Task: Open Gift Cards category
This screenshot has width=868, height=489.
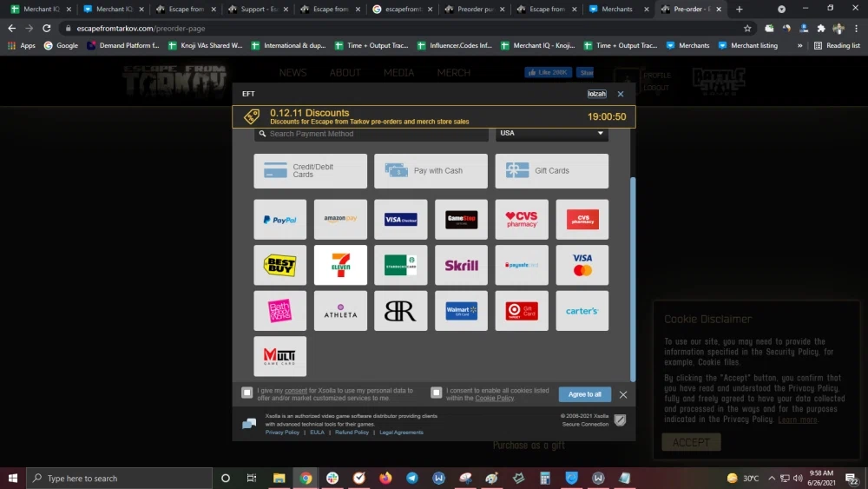Action: (551, 170)
